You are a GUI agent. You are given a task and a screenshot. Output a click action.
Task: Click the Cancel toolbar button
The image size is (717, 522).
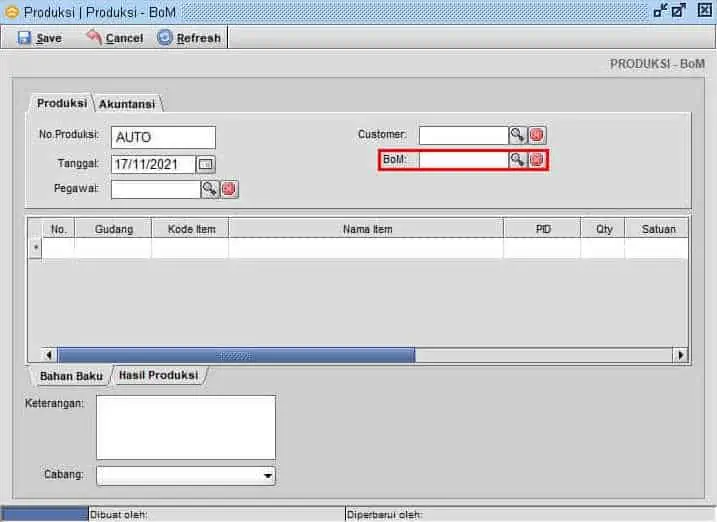(x=114, y=38)
